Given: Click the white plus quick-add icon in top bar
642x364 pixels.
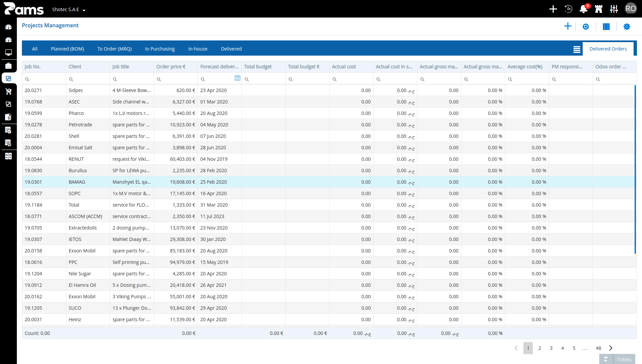Looking at the screenshot, I should tap(553, 9).
